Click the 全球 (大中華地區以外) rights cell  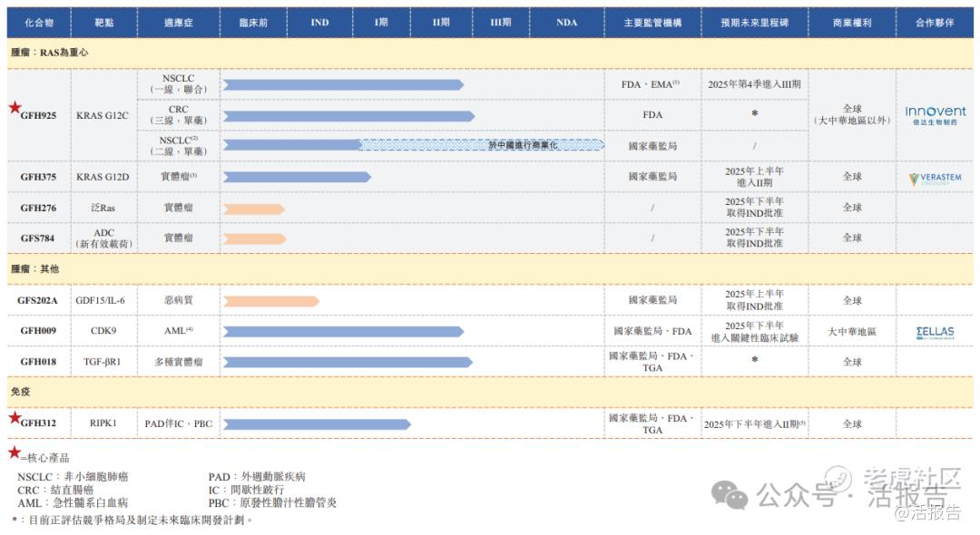point(852,114)
